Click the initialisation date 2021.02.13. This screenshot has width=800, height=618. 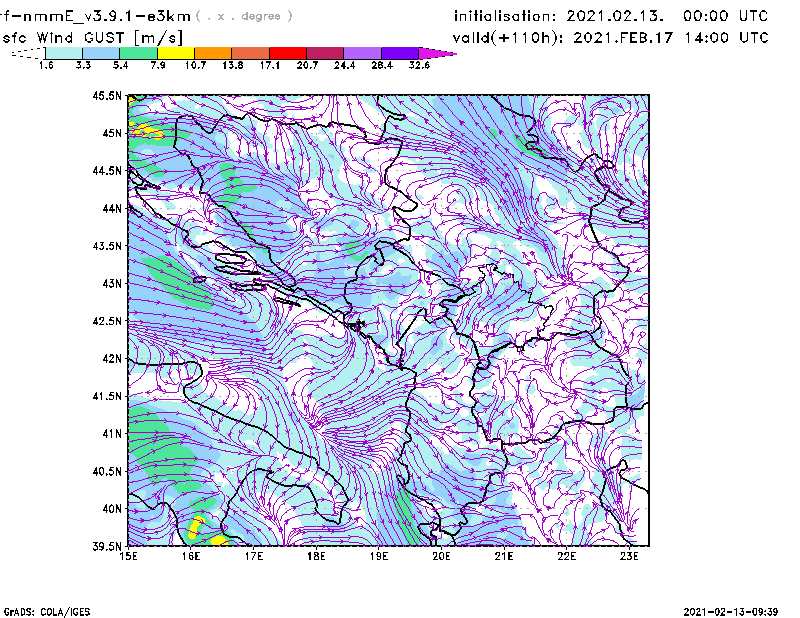615,16
